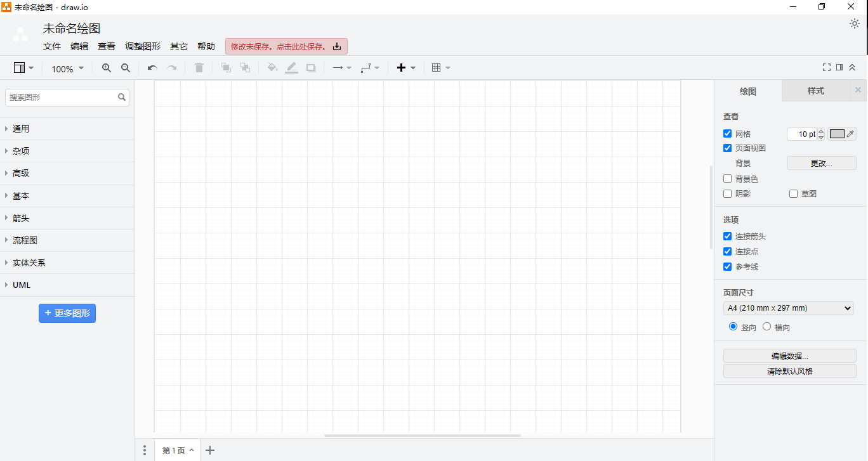
Task: Click the table grid icon in toolbar
Action: click(x=437, y=68)
